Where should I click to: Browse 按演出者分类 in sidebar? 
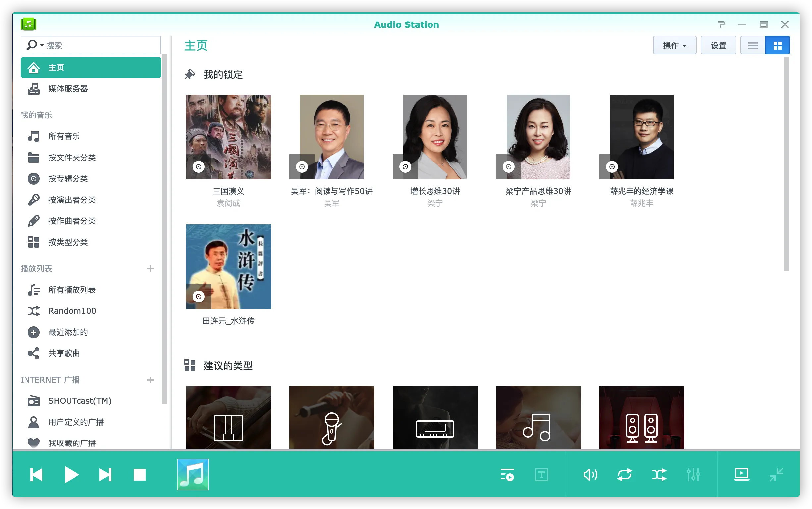[x=91, y=200]
